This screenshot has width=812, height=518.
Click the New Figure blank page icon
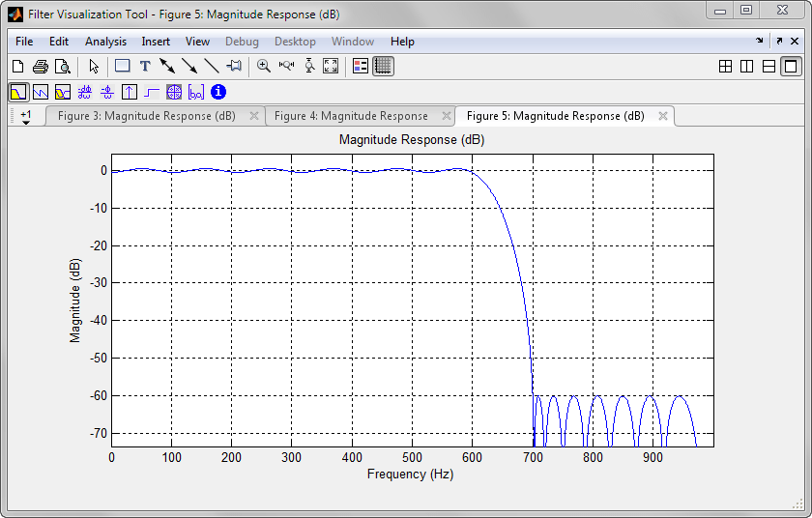tap(18, 67)
